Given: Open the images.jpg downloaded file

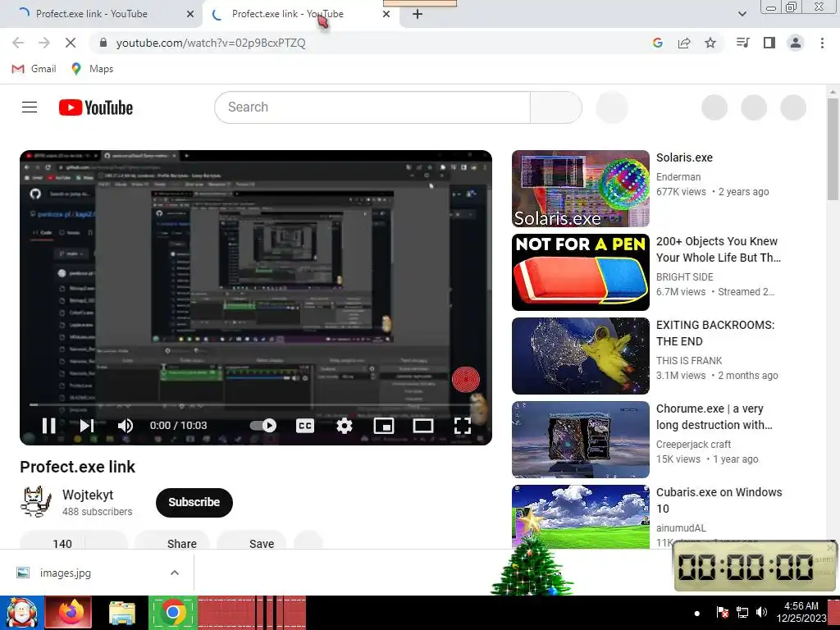Looking at the screenshot, I should [66, 573].
